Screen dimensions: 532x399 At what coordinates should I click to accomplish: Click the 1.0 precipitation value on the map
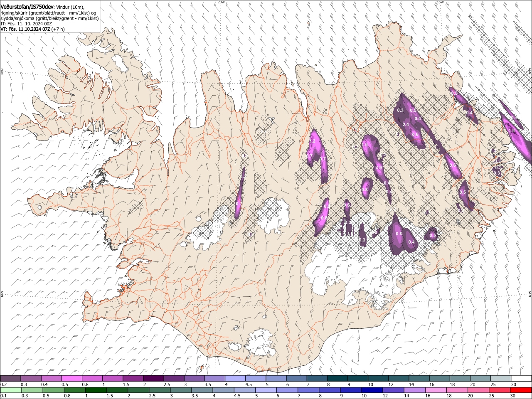click(365, 145)
